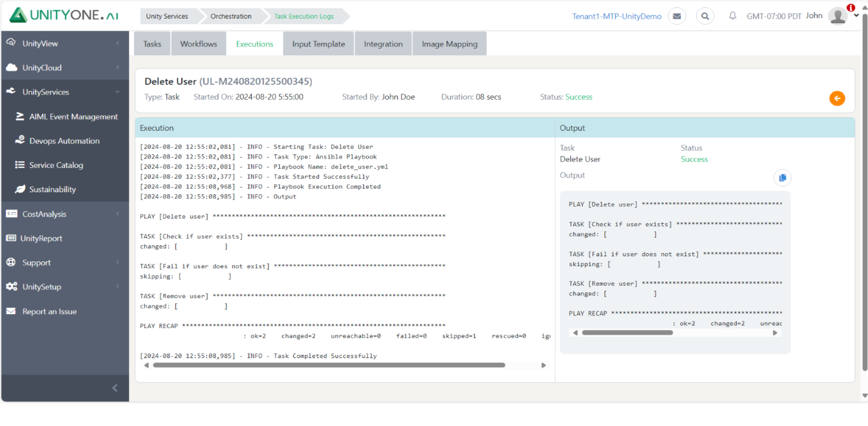Click Output panel scroll left arrow
The image size is (868, 426).
point(575,333)
